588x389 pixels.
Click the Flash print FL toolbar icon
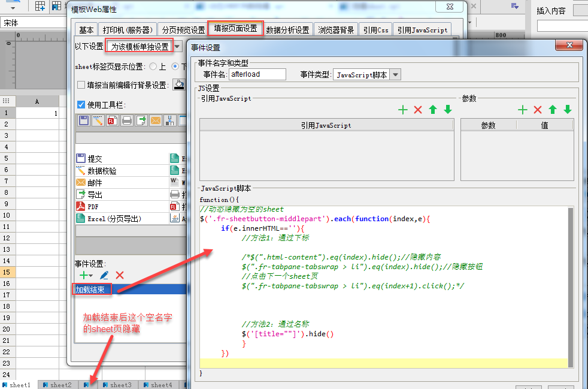point(113,120)
